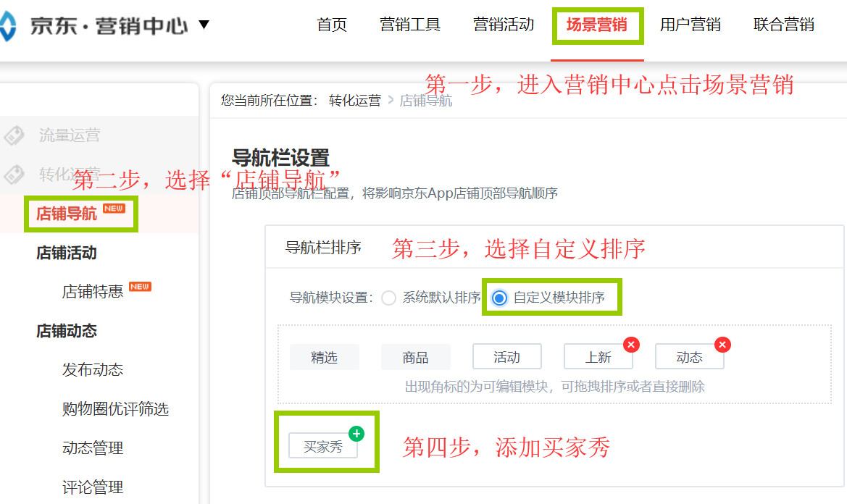Click the 流量运营 sidebar icon
The image size is (847, 504).
(x=14, y=135)
